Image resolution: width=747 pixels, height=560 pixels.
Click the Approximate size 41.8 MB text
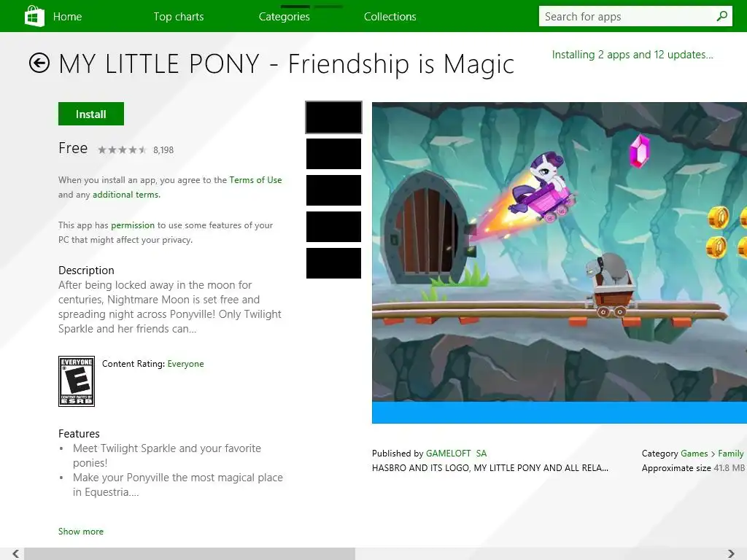pyautogui.click(x=693, y=468)
